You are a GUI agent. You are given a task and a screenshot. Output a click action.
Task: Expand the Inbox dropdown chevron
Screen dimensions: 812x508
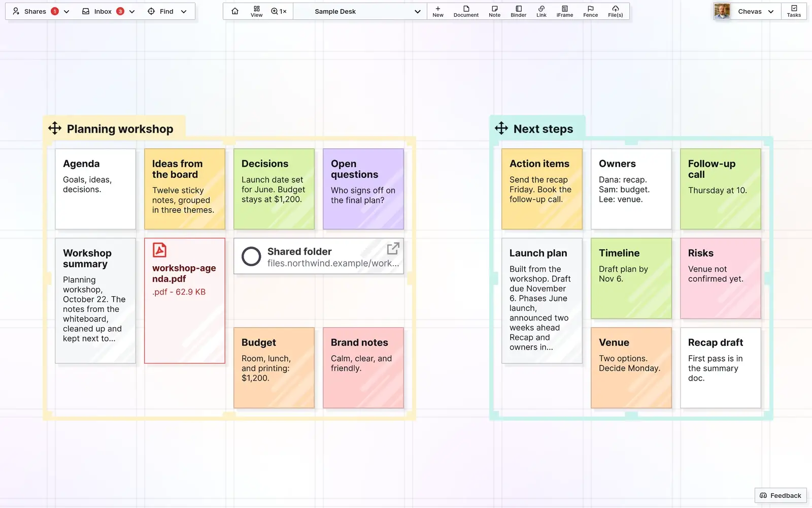tap(132, 11)
